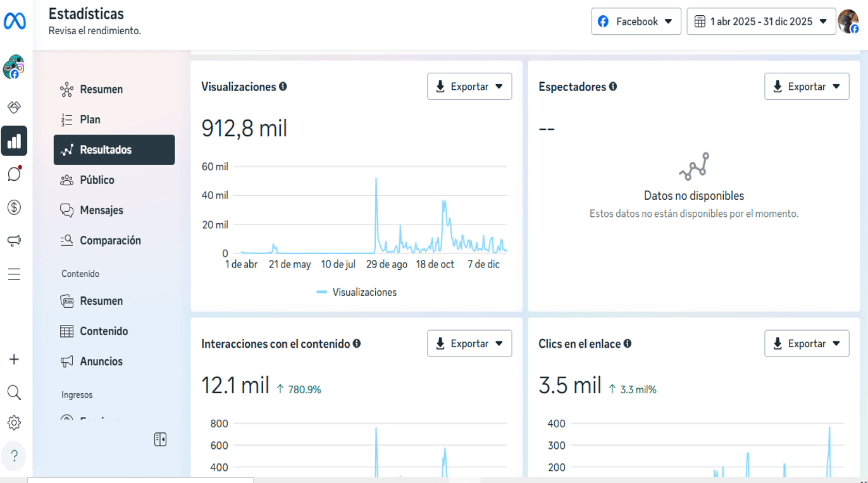
Task: Open the Facebook platform dropdown
Action: click(x=636, y=21)
